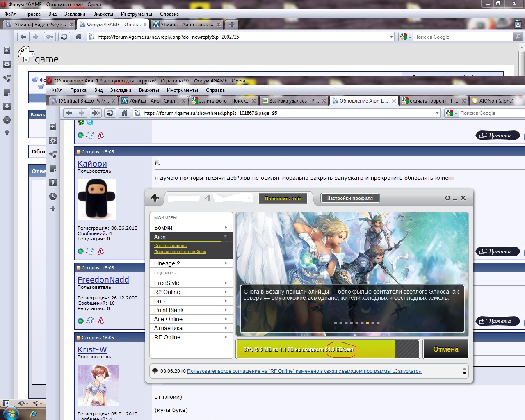Expand the Бомжи game entry arrow
Screen dimensions: 525x420
pos(226,227)
